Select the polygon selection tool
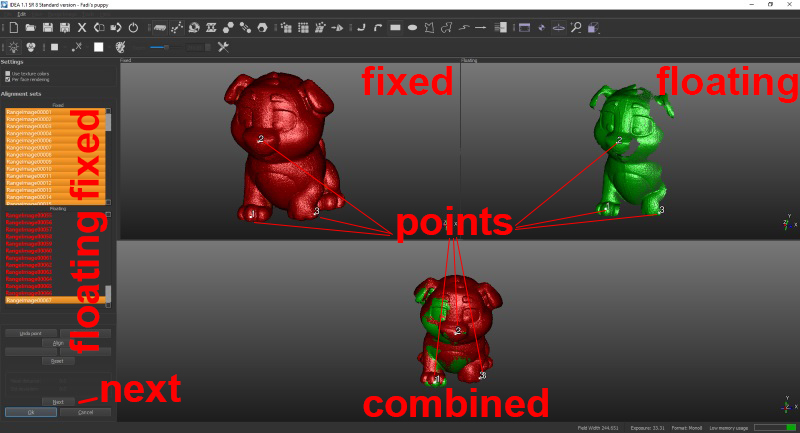 click(429, 28)
